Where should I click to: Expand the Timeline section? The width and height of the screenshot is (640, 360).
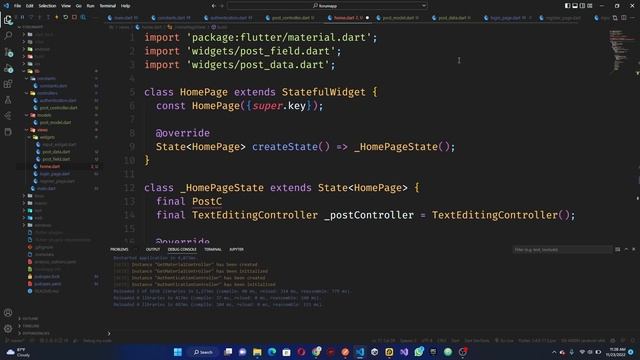point(31,326)
